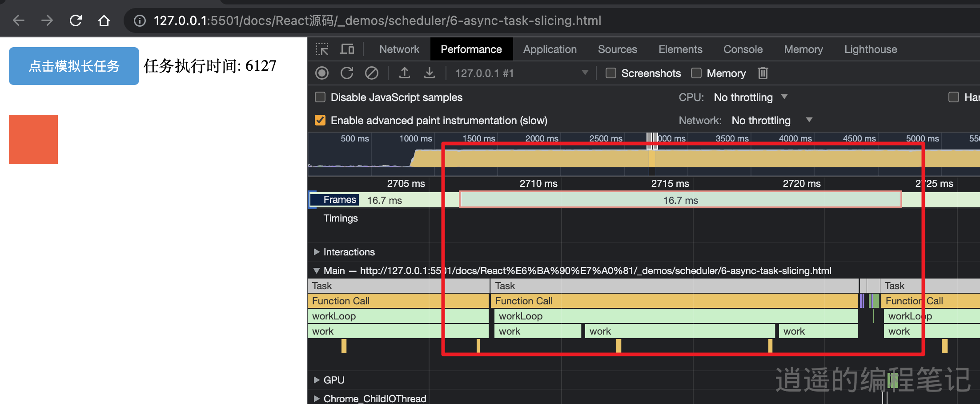Image resolution: width=980 pixels, height=404 pixels.
Task: Switch to the Network tab
Action: click(x=399, y=49)
